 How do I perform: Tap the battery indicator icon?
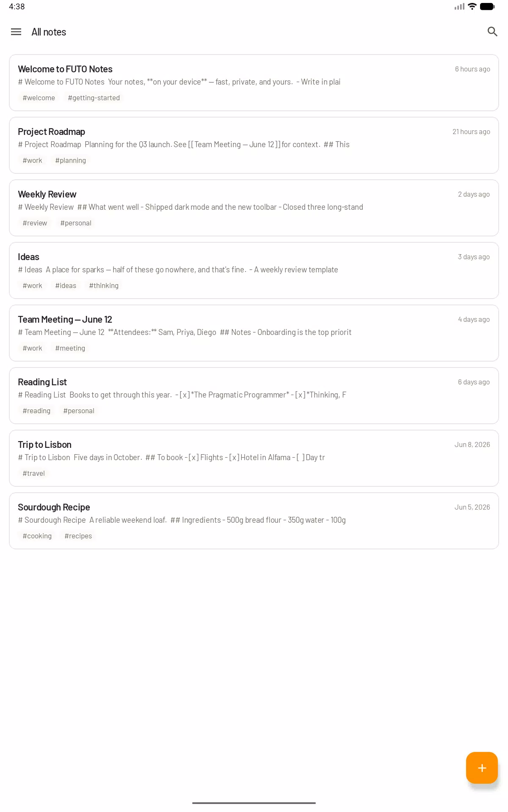click(x=487, y=6)
